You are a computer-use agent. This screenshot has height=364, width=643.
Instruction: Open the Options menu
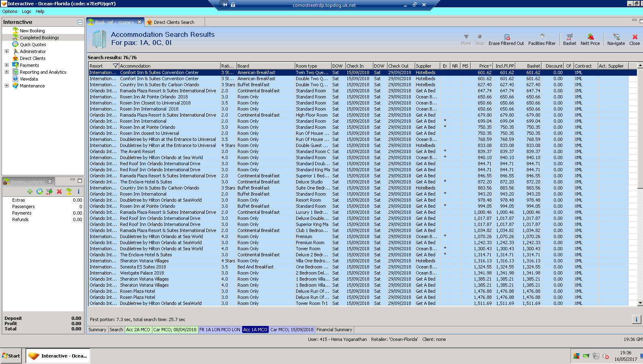[10, 11]
